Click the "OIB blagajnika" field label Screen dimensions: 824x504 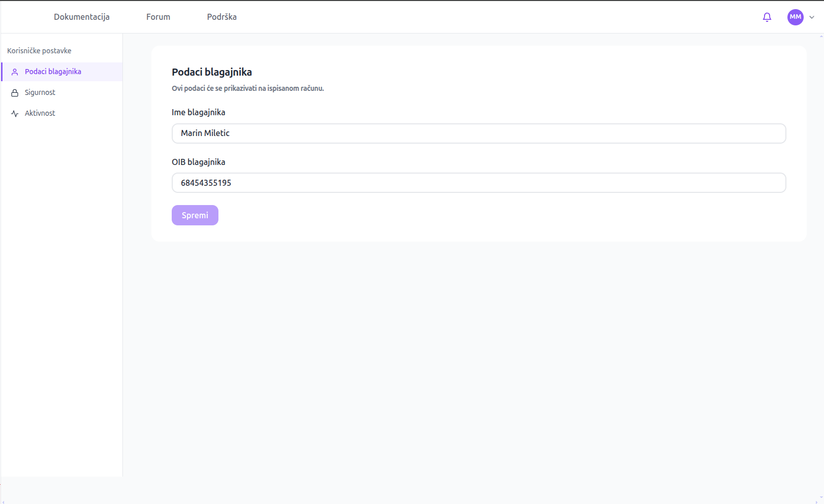coord(198,162)
